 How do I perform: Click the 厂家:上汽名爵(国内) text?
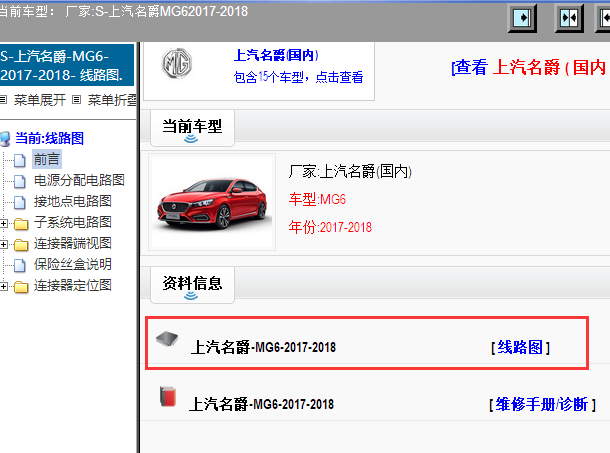350,171
